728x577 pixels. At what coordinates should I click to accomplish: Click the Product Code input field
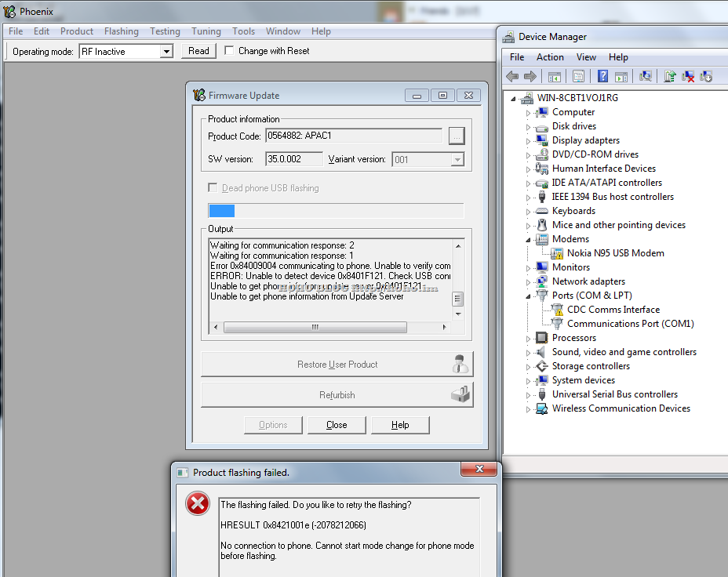(x=354, y=136)
